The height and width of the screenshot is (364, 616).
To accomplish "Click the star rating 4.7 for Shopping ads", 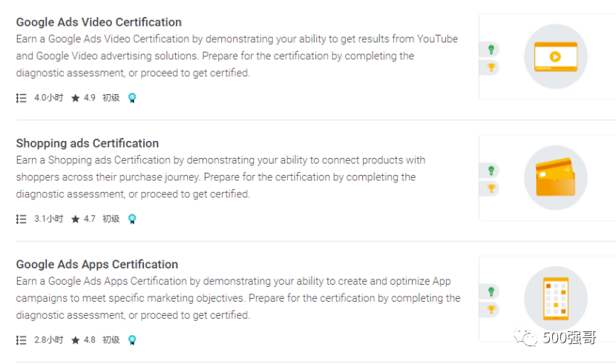I will (83, 219).
